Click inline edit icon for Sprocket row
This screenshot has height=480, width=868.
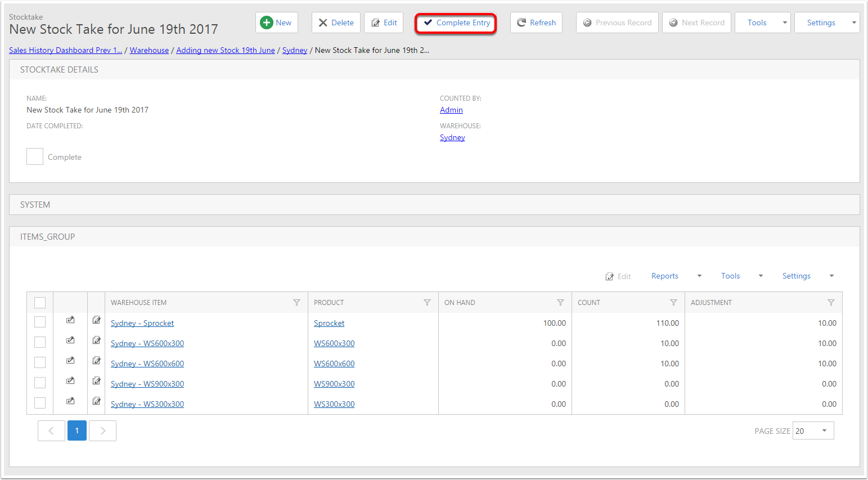pyautogui.click(x=70, y=320)
